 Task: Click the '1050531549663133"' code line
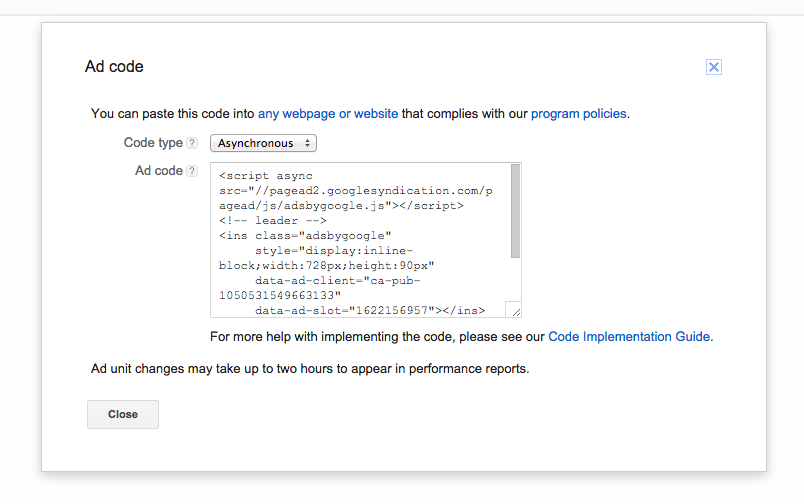click(280, 295)
